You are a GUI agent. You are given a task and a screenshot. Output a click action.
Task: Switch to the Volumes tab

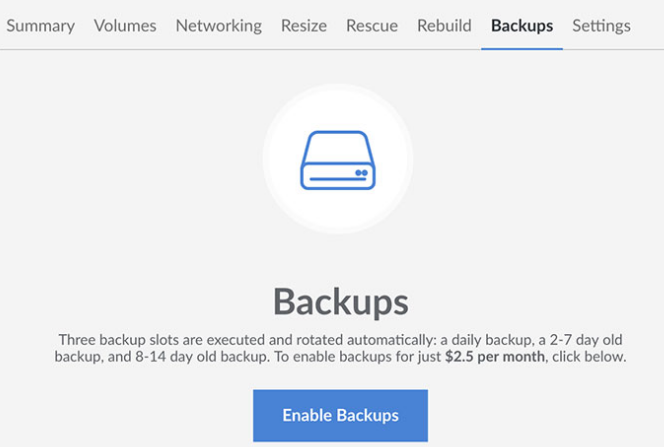coord(125,25)
